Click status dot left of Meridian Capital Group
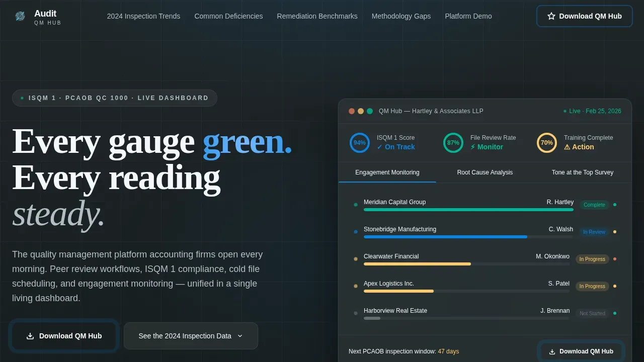 pos(356,205)
